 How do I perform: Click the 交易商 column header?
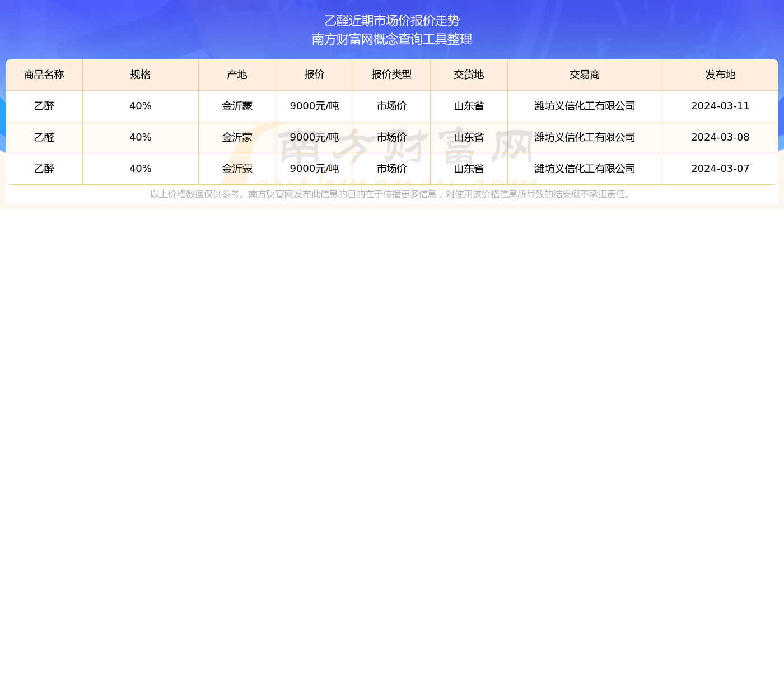pos(585,75)
